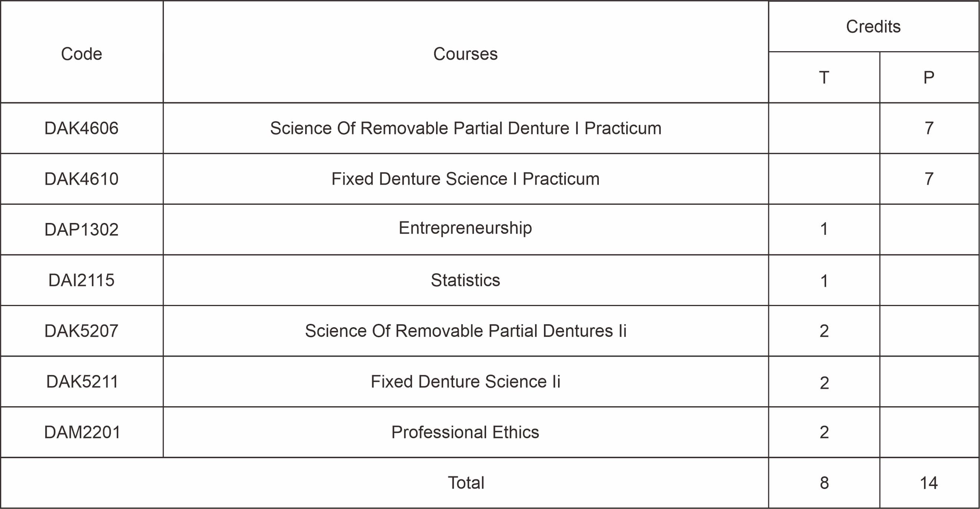The width and height of the screenshot is (980, 509).
Task: Select Fixed Denture Science I Practicum cell
Action: [465, 178]
